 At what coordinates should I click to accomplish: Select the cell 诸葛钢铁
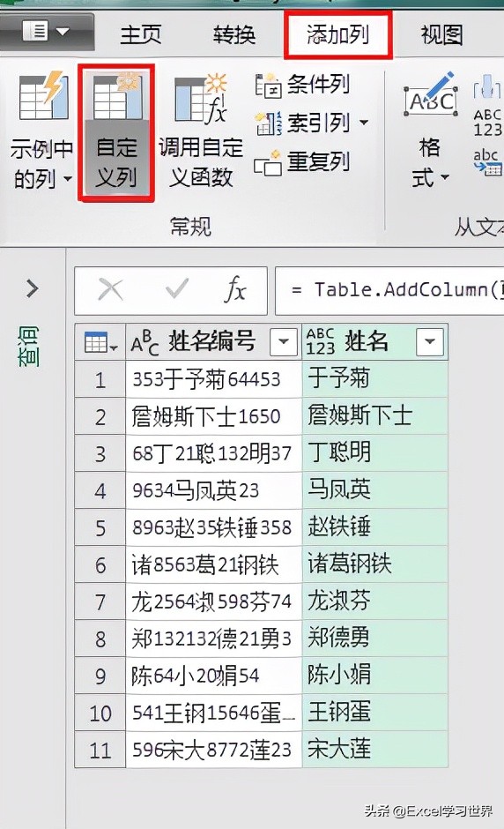click(374, 564)
